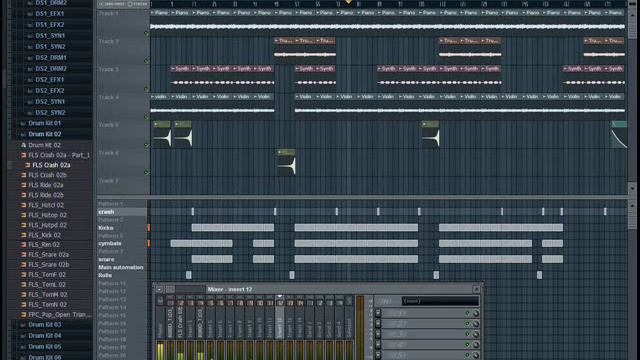640x360 pixels.
Task: Select the snare pattern row
Action: (122, 259)
